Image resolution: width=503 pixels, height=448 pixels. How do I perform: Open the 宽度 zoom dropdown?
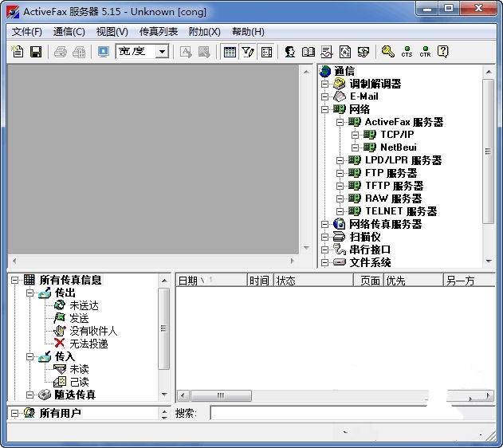[x=163, y=51]
